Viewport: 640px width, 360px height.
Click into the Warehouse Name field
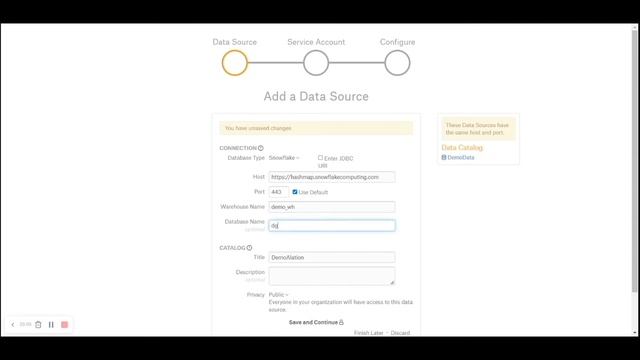point(332,207)
